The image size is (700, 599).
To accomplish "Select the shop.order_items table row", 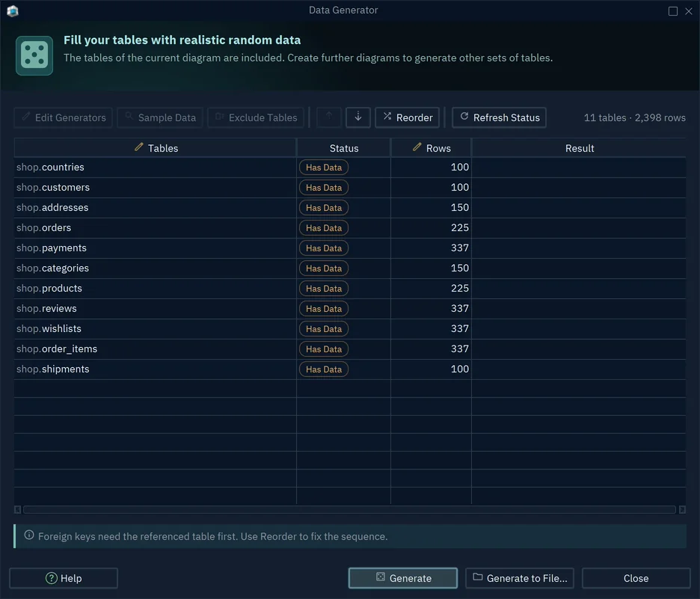I will pos(349,349).
